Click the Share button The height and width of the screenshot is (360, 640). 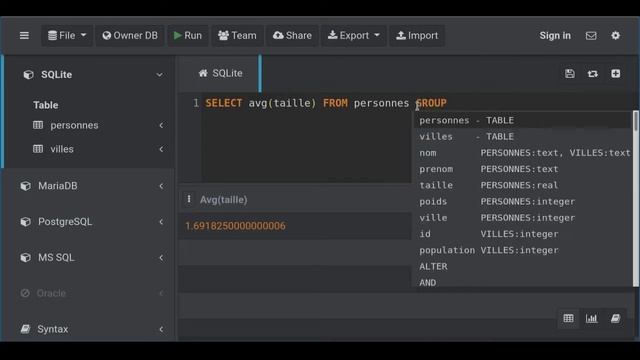(x=292, y=36)
